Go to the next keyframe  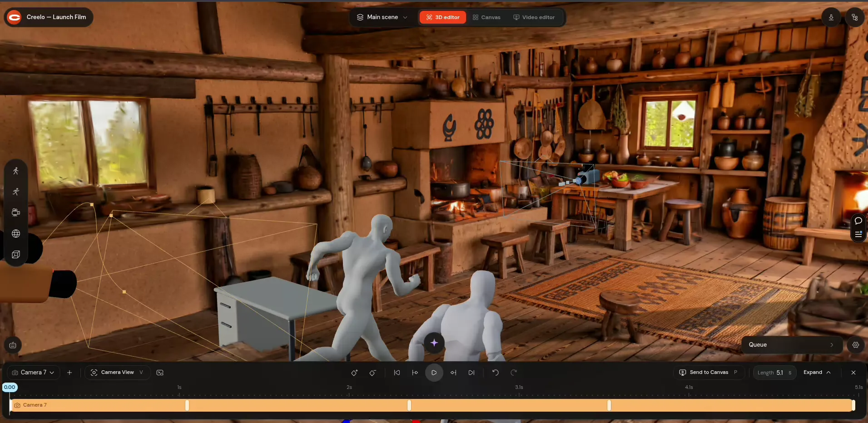pos(453,373)
